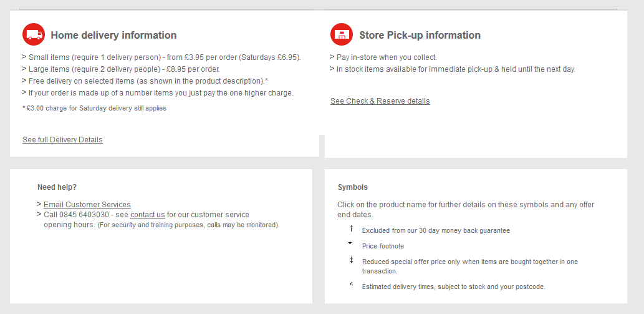The width and height of the screenshot is (644, 314).
Task: Click the customer service phone number 0845 6403030
Action: click(x=84, y=215)
